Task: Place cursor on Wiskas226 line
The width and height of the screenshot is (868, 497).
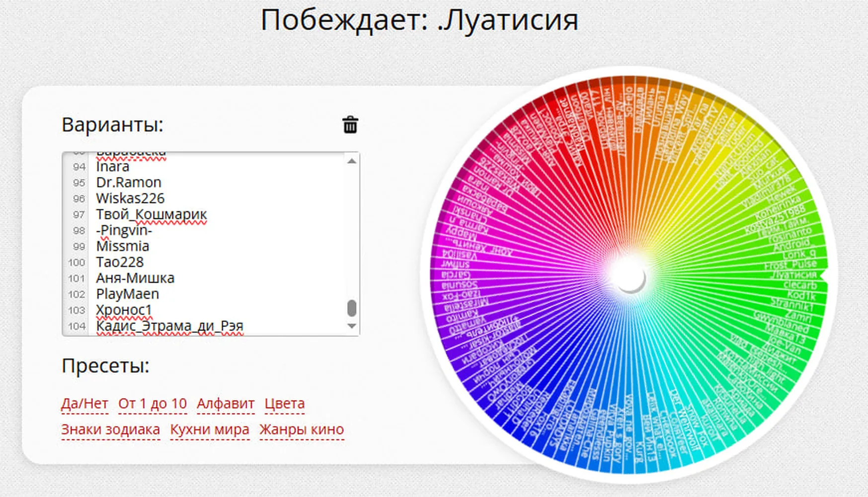Action: [130, 198]
